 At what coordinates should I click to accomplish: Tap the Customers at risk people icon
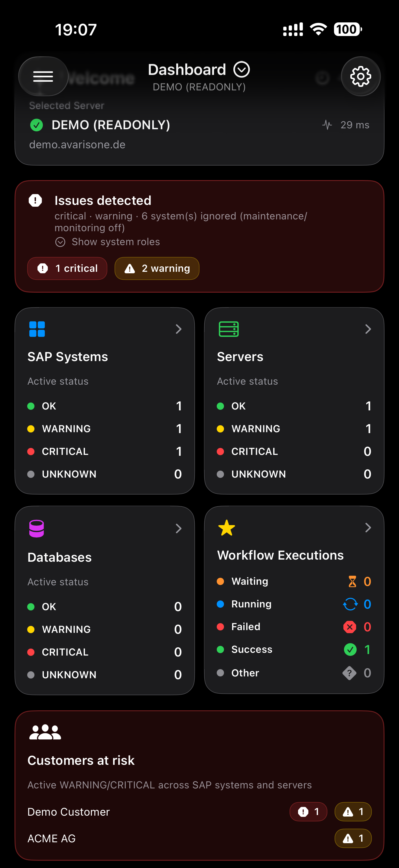(45, 732)
